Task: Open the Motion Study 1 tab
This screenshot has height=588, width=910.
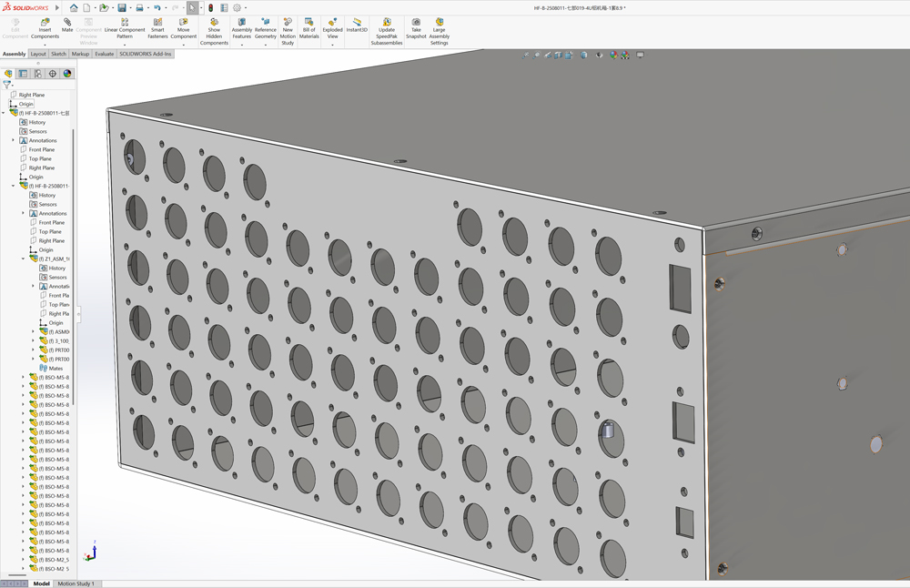Action: tap(76, 583)
